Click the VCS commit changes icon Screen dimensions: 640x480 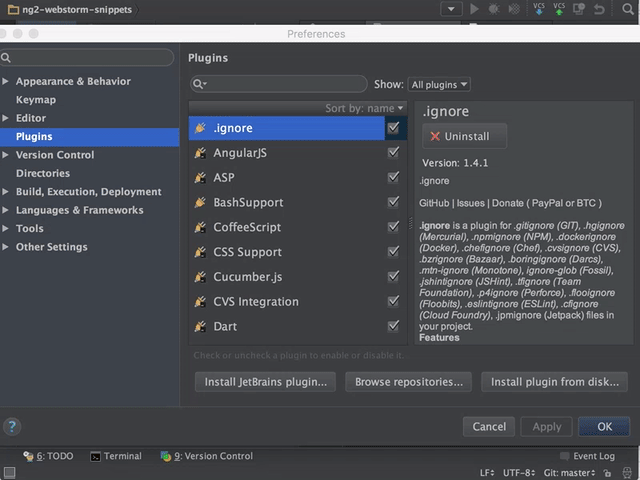point(559,9)
